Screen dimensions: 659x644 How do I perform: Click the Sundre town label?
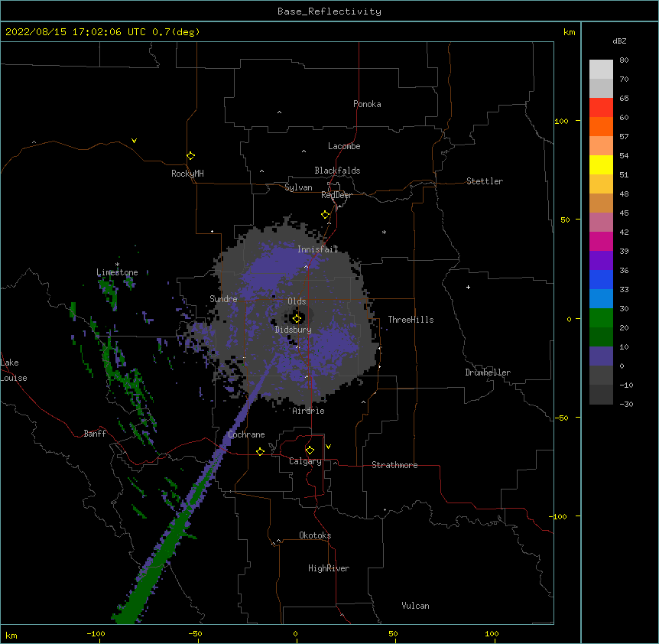(x=223, y=299)
